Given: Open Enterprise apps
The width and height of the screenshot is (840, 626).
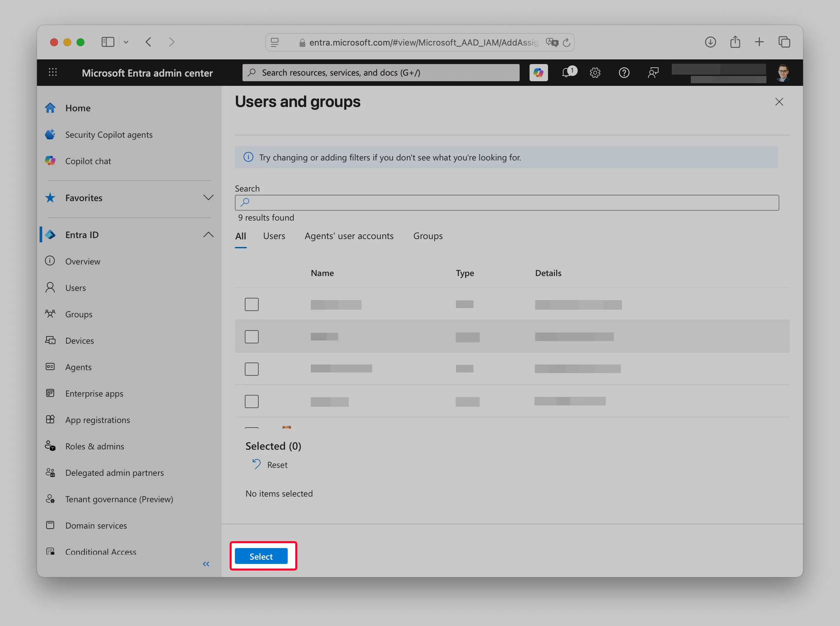Looking at the screenshot, I should [x=94, y=393].
